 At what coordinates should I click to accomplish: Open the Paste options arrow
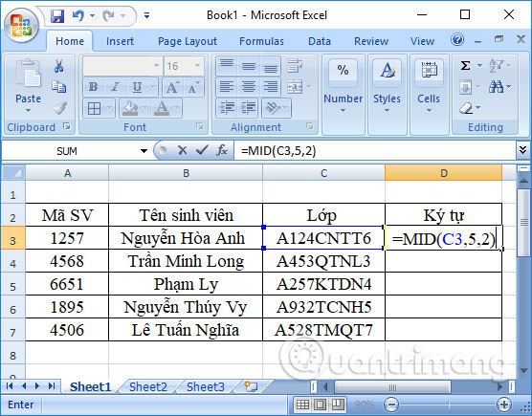[x=28, y=111]
